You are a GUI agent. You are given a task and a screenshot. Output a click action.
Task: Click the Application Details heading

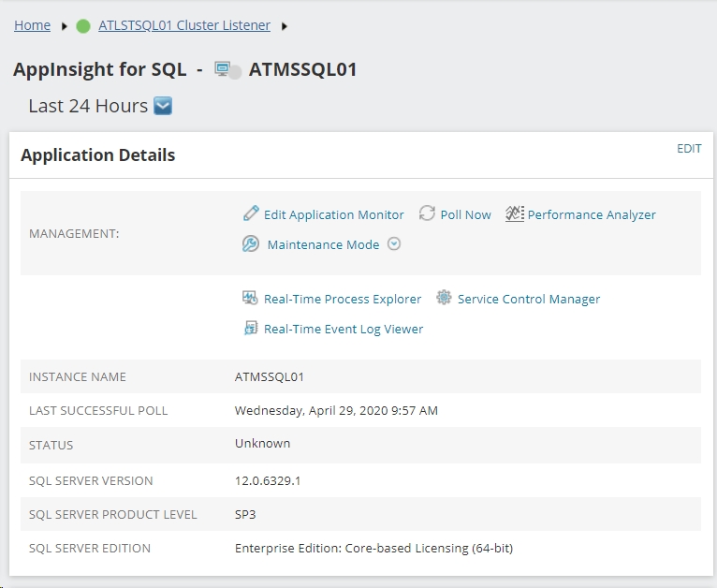pos(98,155)
